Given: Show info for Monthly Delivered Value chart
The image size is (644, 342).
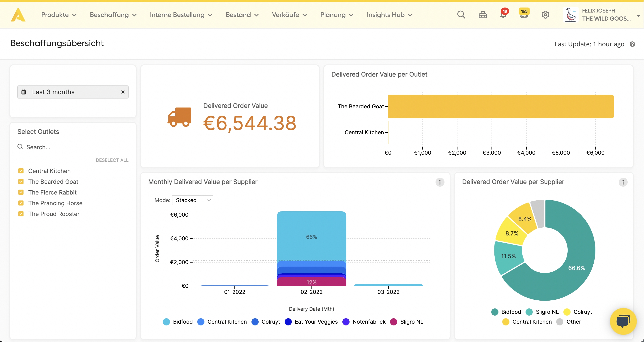Looking at the screenshot, I should tap(440, 182).
